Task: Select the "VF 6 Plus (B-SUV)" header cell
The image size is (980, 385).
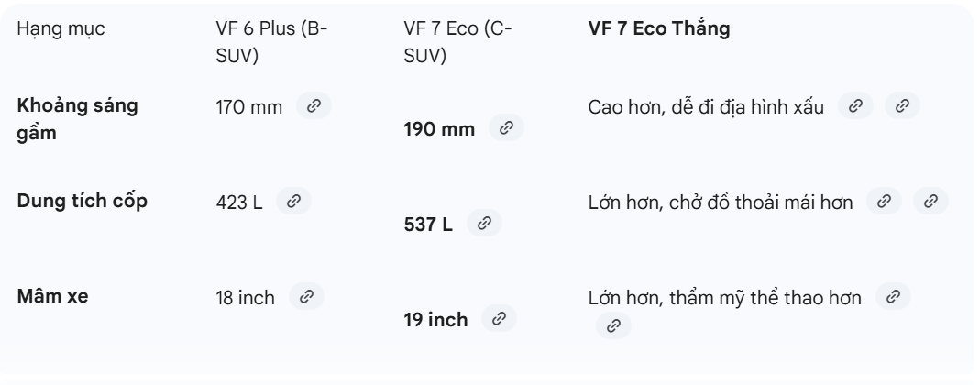Action: click(x=266, y=42)
